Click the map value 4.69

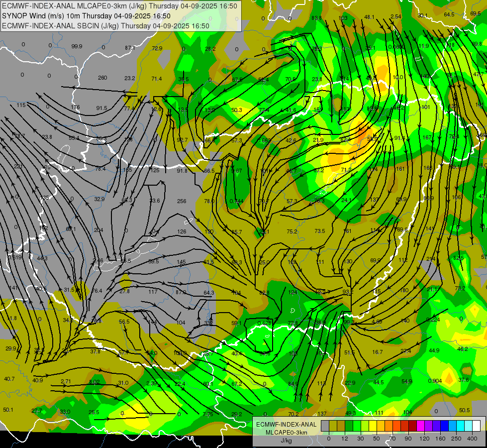pyautogui.click(x=377, y=322)
